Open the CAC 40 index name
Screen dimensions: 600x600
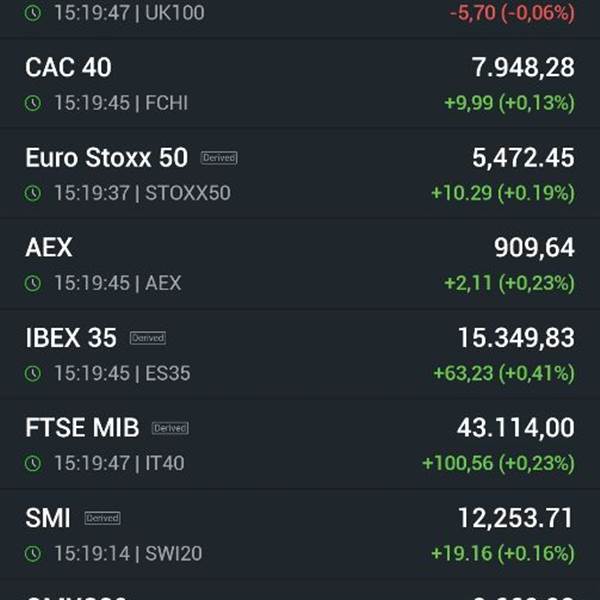[68, 67]
